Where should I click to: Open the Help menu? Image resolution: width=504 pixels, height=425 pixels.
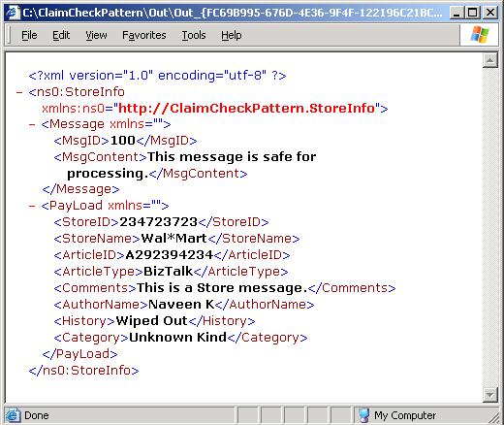[x=232, y=35]
